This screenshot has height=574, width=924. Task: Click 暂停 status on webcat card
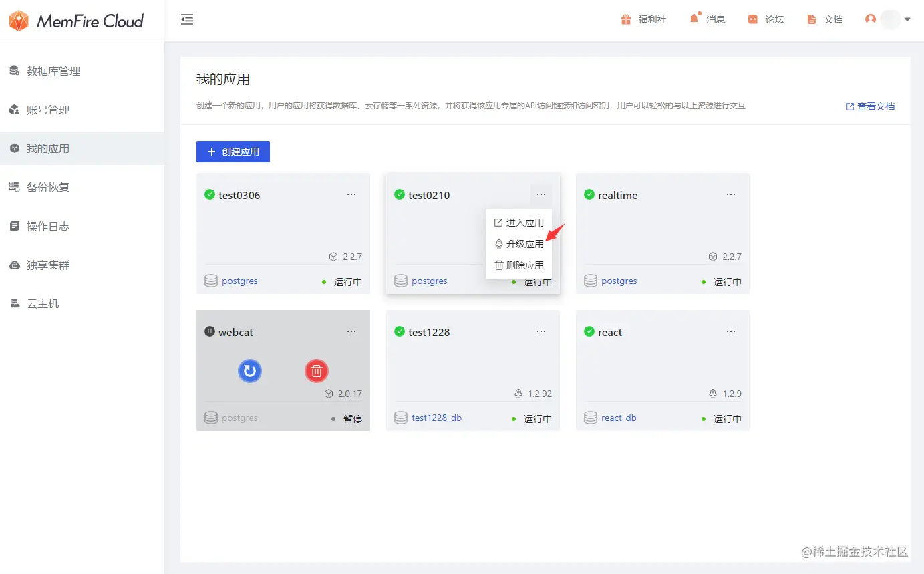click(x=353, y=419)
